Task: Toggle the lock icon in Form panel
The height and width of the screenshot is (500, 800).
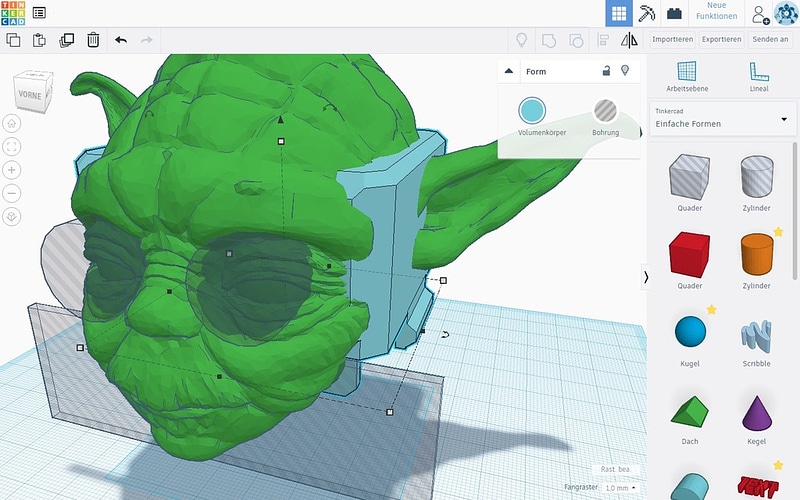Action: pos(606,71)
